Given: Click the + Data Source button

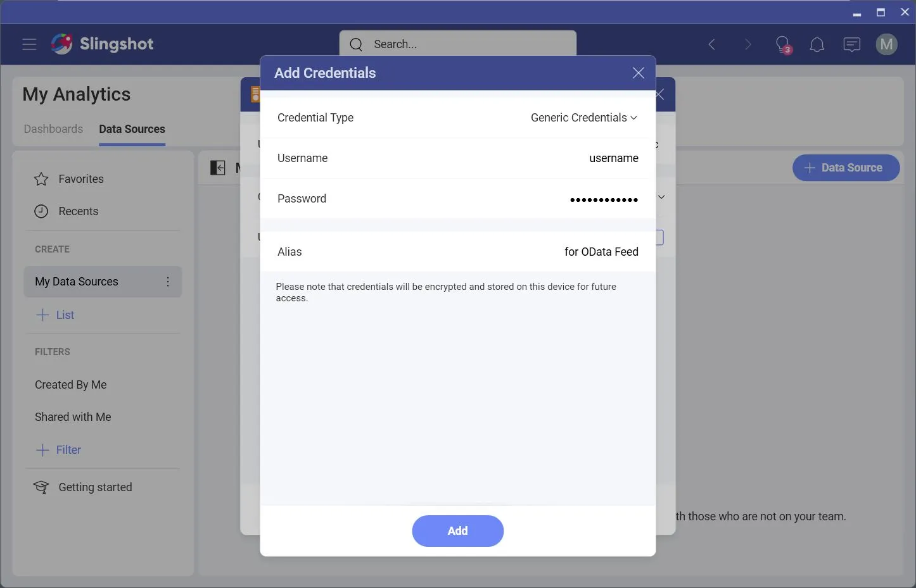Looking at the screenshot, I should [845, 168].
